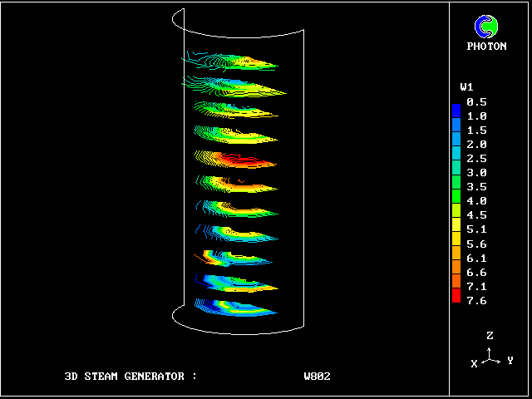Click the 0.5 legend value

476,102
